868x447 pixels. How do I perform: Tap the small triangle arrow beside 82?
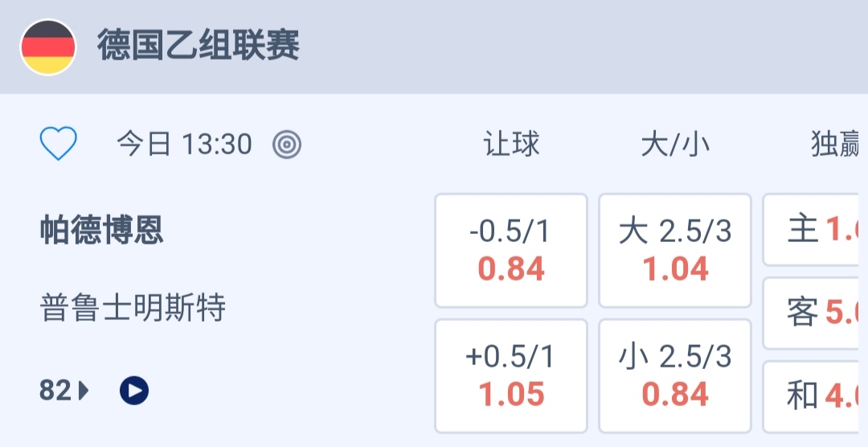(x=84, y=391)
